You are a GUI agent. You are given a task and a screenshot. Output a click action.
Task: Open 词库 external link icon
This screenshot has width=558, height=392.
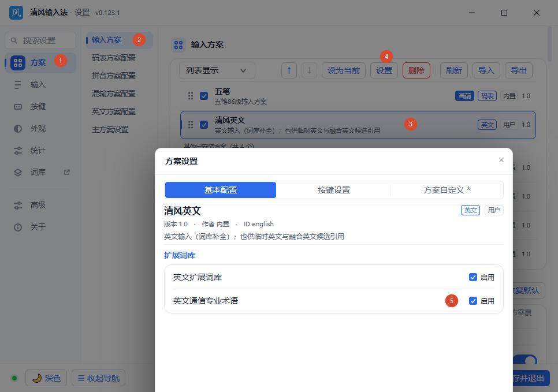click(x=66, y=172)
